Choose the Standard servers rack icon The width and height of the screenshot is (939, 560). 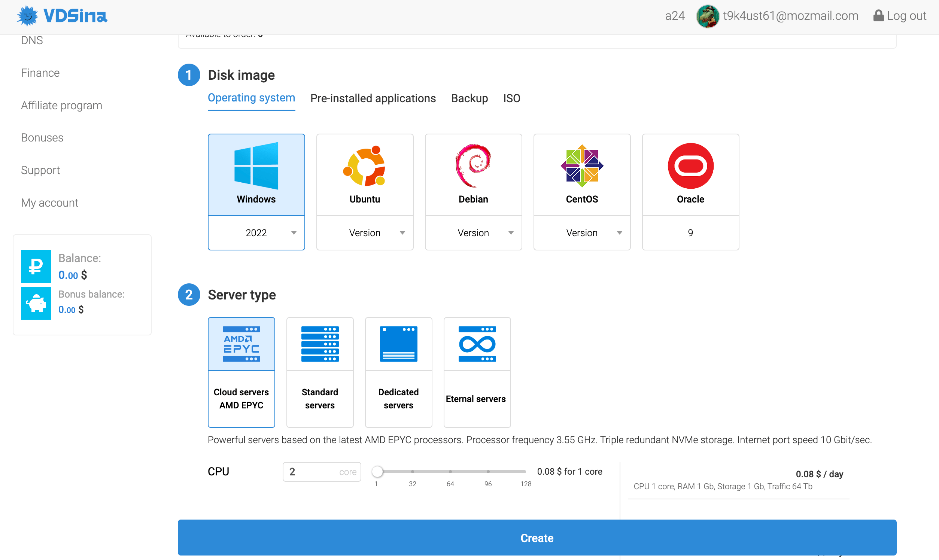pos(320,344)
